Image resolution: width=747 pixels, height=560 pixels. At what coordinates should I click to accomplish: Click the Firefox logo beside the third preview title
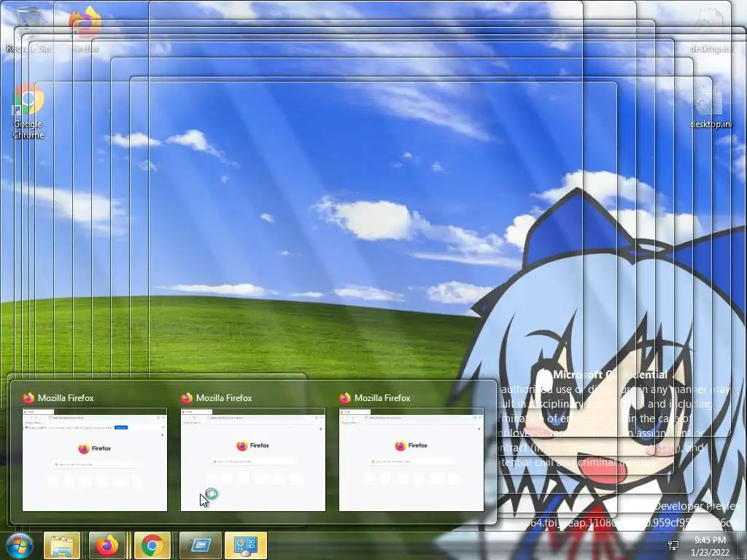[345, 397]
